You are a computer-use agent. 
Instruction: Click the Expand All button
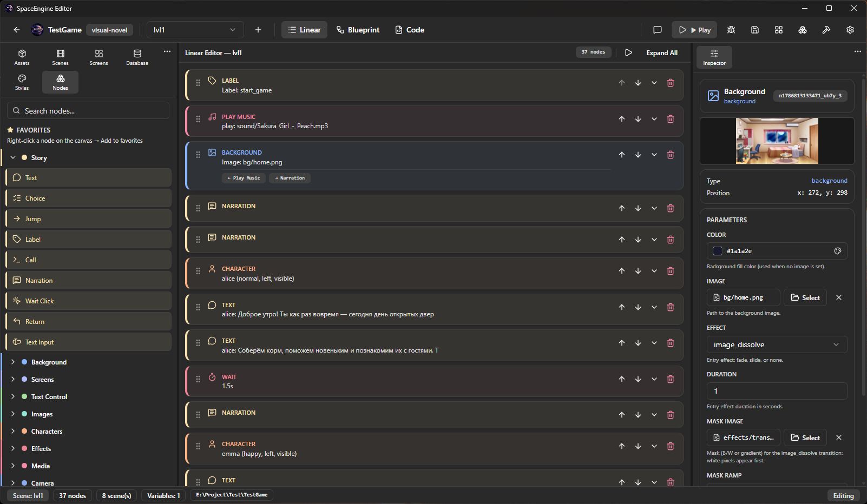(661, 53)
